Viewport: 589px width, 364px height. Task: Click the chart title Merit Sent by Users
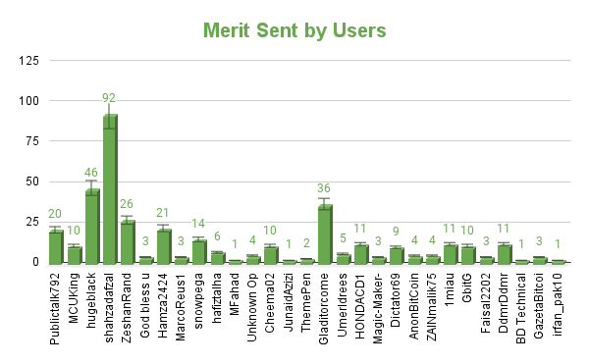[x=294, y=30]
